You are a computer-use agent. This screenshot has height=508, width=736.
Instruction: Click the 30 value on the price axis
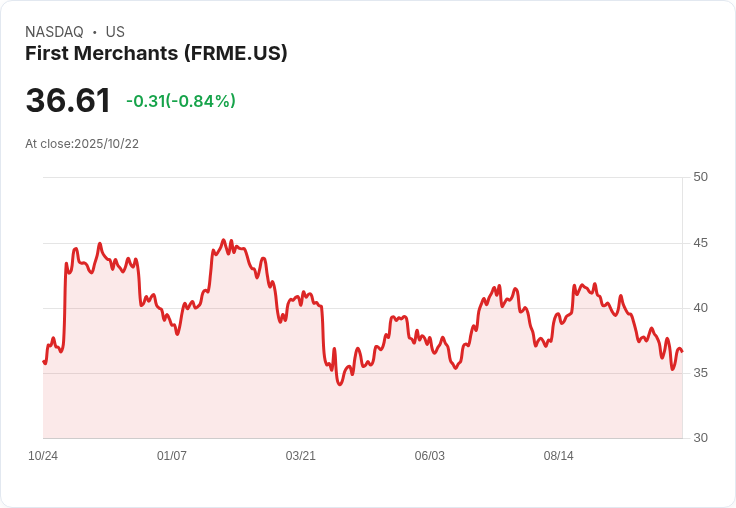(700, 438)
